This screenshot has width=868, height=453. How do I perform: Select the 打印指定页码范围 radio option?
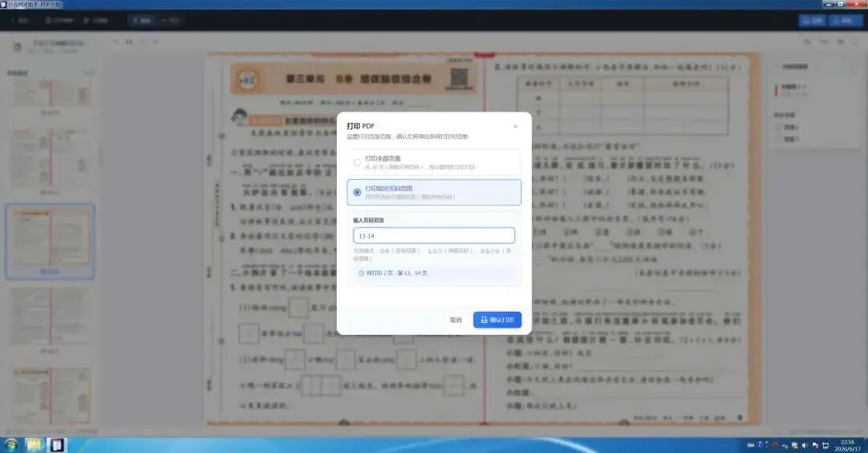point(357,193)
